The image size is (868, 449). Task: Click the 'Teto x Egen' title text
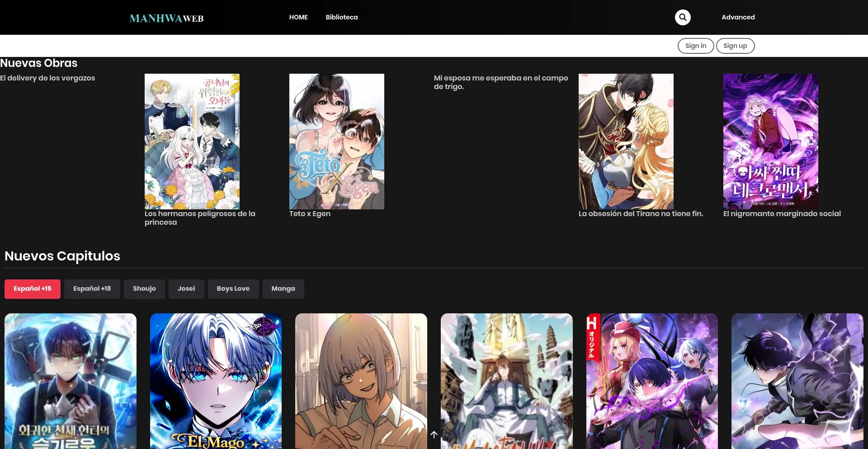[310, 214]
